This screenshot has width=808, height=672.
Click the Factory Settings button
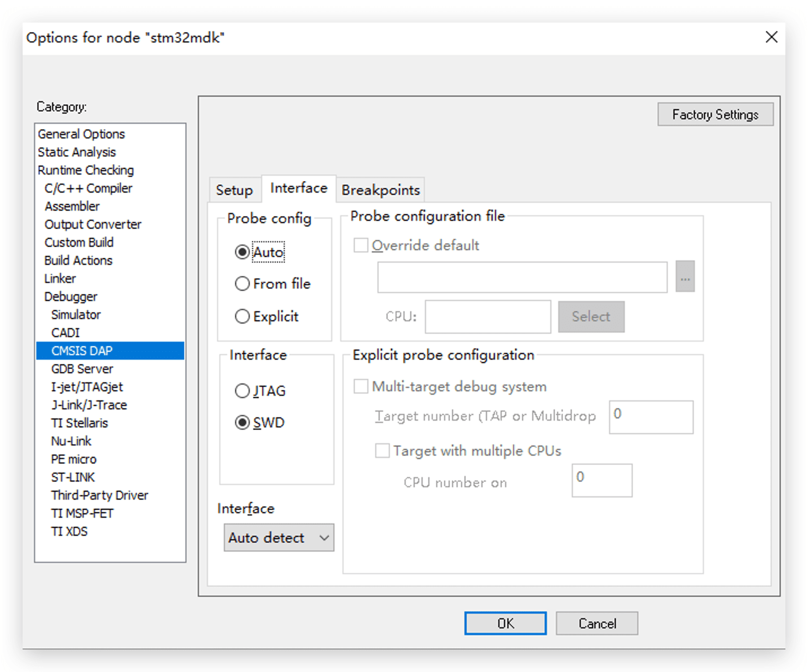pos(715,115)
